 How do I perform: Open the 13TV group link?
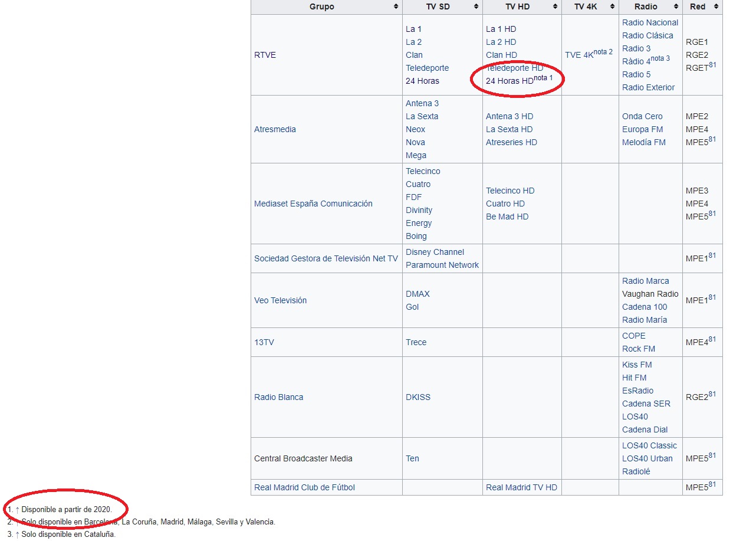click(x=264, y=342)
